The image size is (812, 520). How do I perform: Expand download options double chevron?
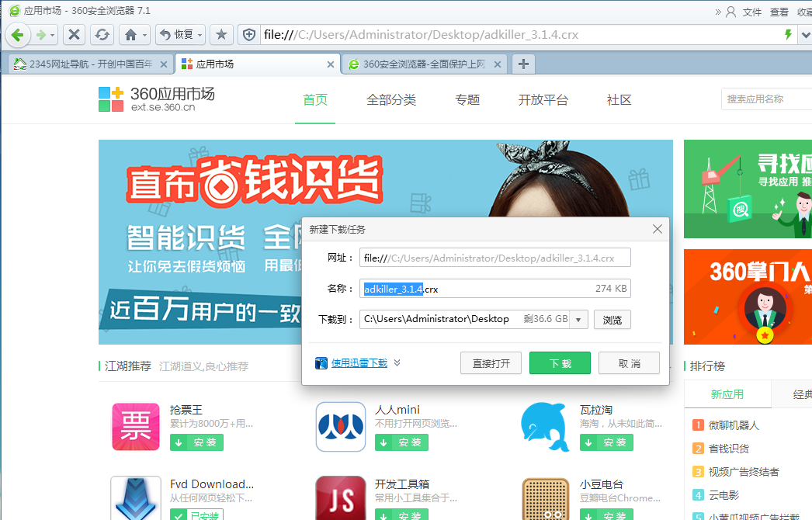pyautogui.click(x=397, y=362)
